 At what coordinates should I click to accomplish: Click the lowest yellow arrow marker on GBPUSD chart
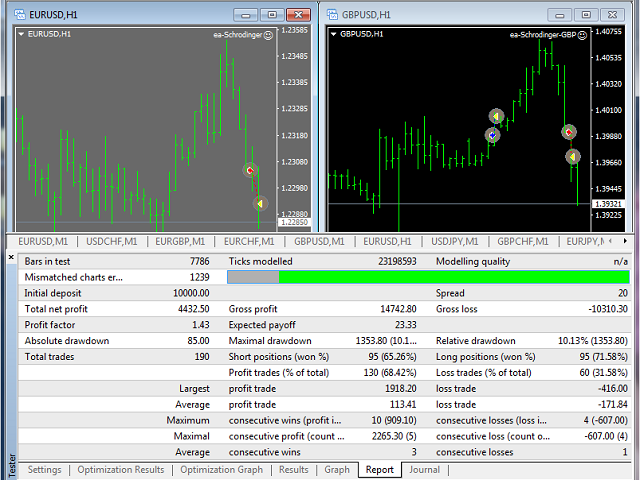click(572, 156)
